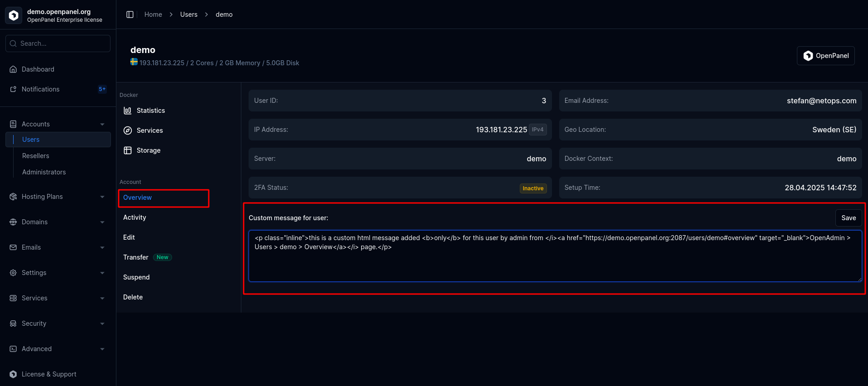Click the demo page heading
The width and height of the screenshot is (868, 386).
click(143, 50)
